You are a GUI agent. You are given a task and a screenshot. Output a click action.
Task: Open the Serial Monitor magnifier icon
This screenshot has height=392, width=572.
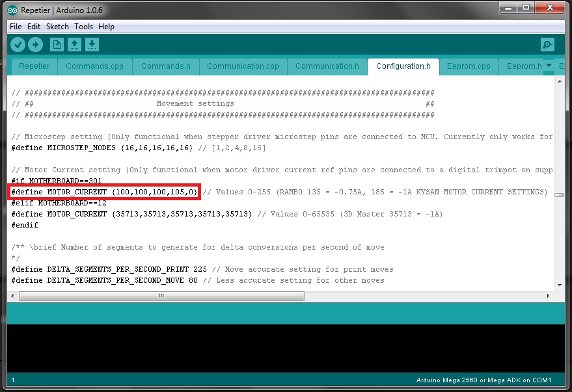(x=547, y=45)
